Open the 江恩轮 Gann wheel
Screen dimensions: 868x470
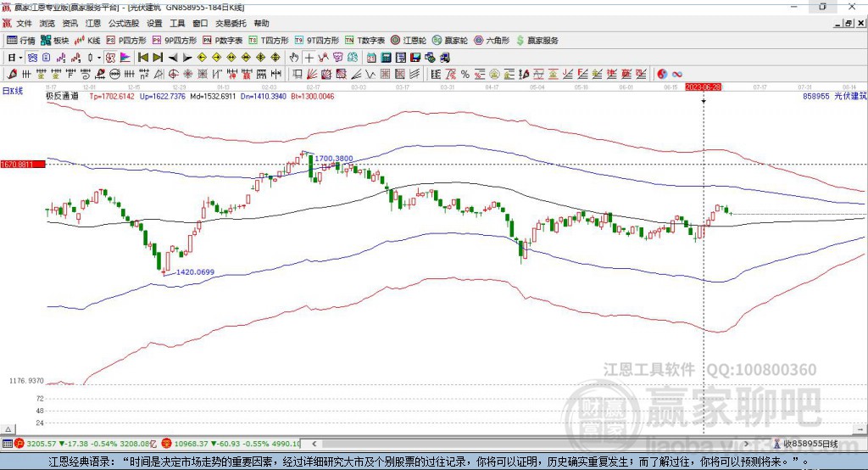tap(409, 41)
